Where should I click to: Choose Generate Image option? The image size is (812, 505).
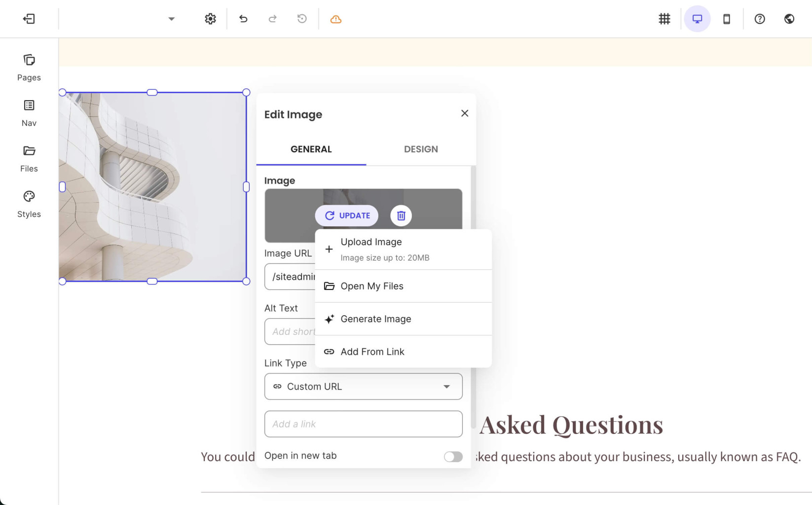(x=404, y=319)
